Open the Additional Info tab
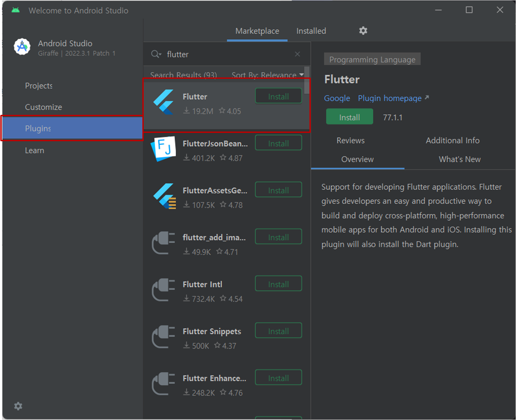The height and width of the screenshot is (420, 516). pos(453,141)
